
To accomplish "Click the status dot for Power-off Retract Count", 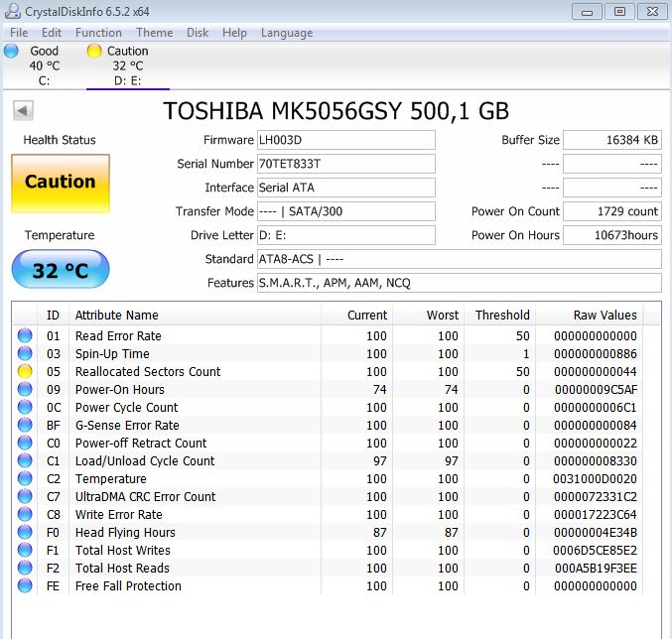I will (25, 443).
